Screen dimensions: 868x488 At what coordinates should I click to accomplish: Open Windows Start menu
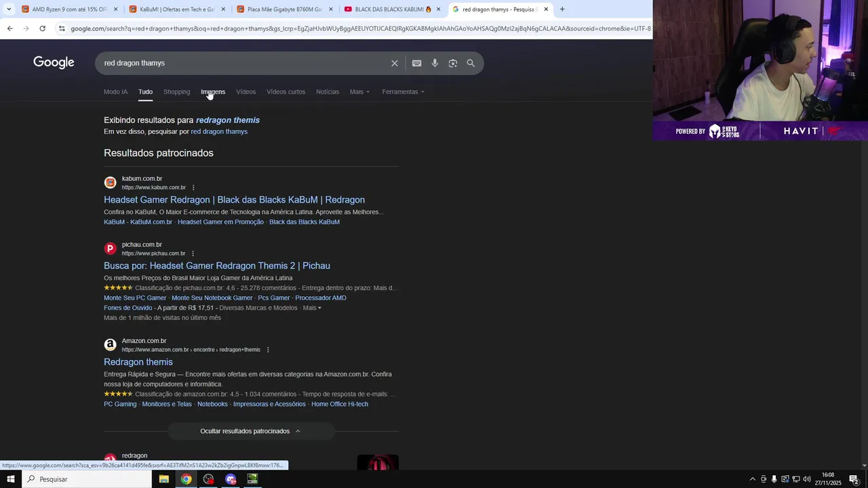(x=10, y=479)
